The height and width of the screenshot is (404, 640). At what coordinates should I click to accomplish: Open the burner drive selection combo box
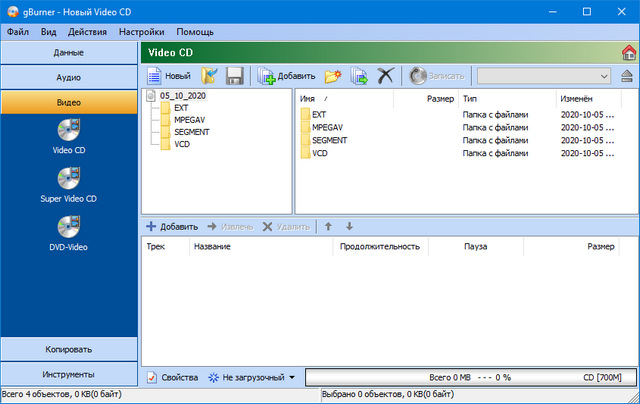click(x=545, y=75)
